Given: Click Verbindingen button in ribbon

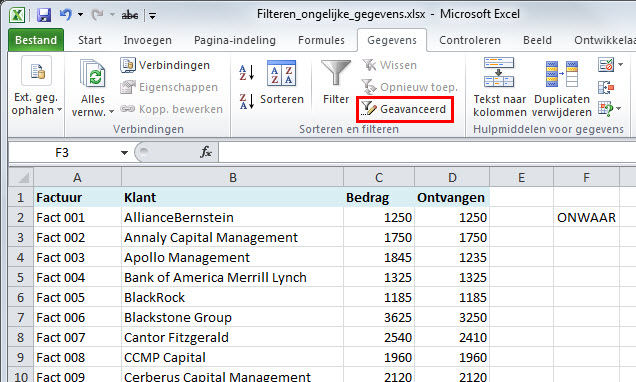Looking at the screenshot, I should [165, 65].
